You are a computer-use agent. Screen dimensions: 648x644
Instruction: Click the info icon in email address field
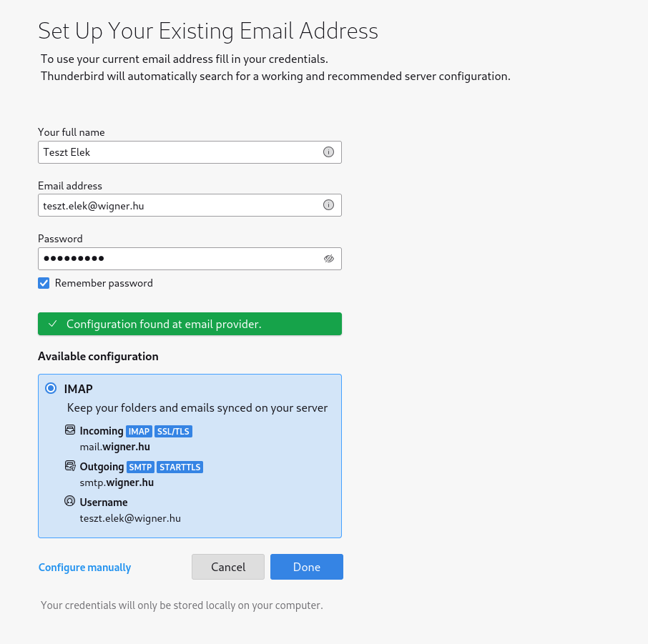[x=328, y=205]
